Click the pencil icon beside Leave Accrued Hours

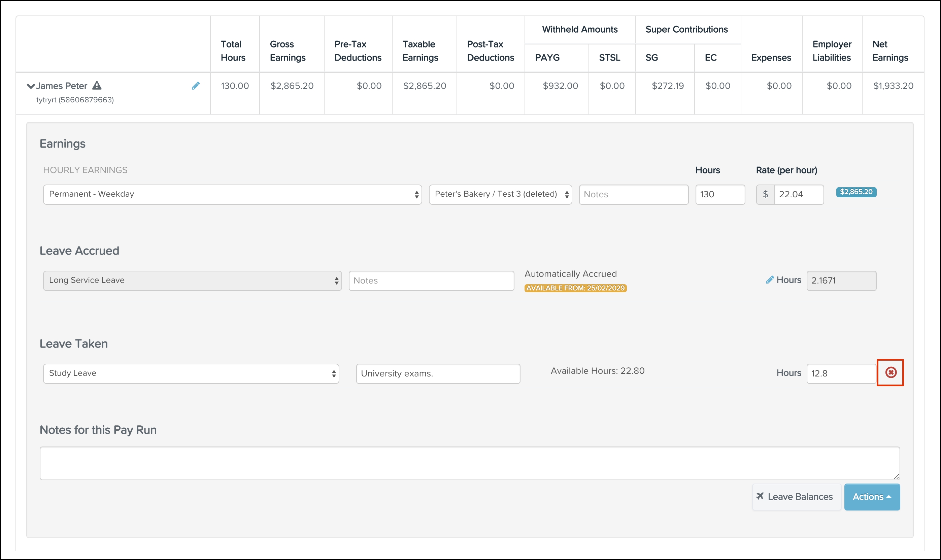tap(769, 280)
